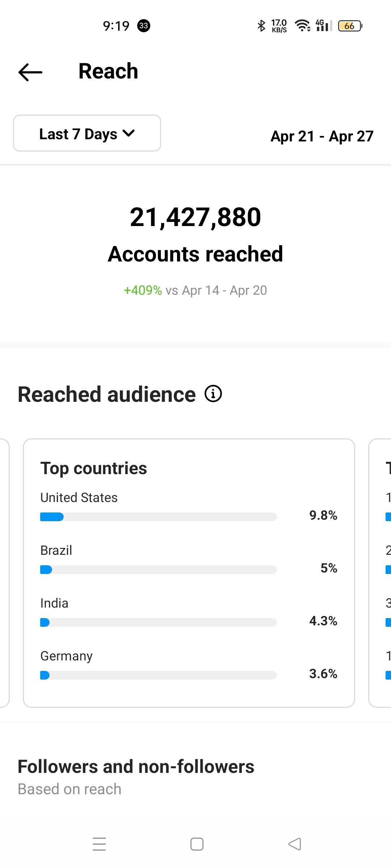Tap the Germany country row label
Screen dimensions: 391x868
[67, 656]
